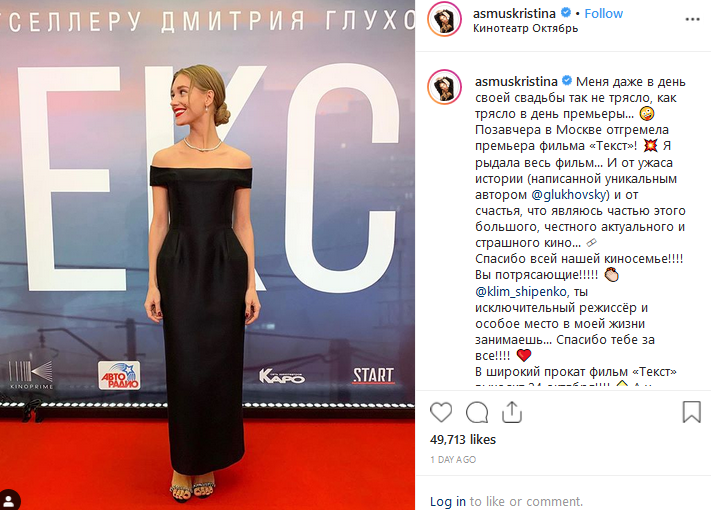Save post with bookmark icon

[692, 412]
